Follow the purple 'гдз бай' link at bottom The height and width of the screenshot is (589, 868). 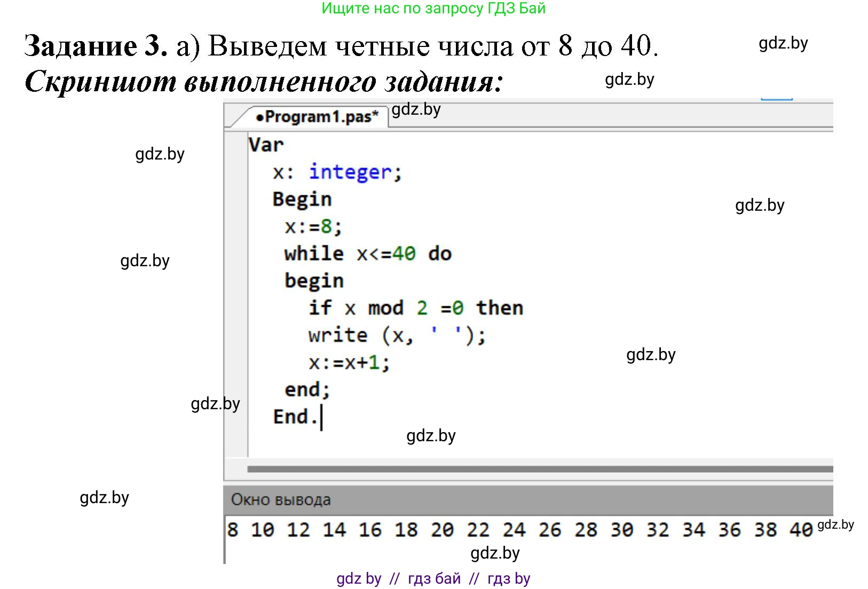tap(433, 578)
